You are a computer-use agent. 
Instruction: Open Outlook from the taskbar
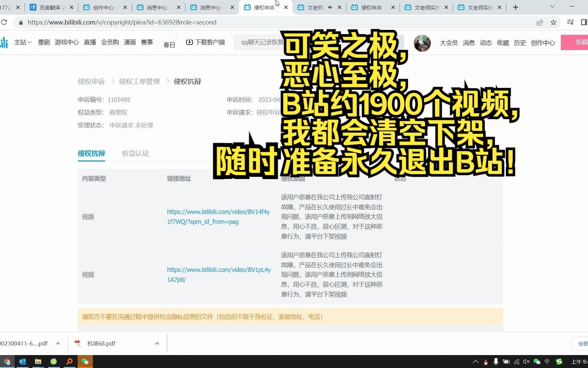point(22,362)
